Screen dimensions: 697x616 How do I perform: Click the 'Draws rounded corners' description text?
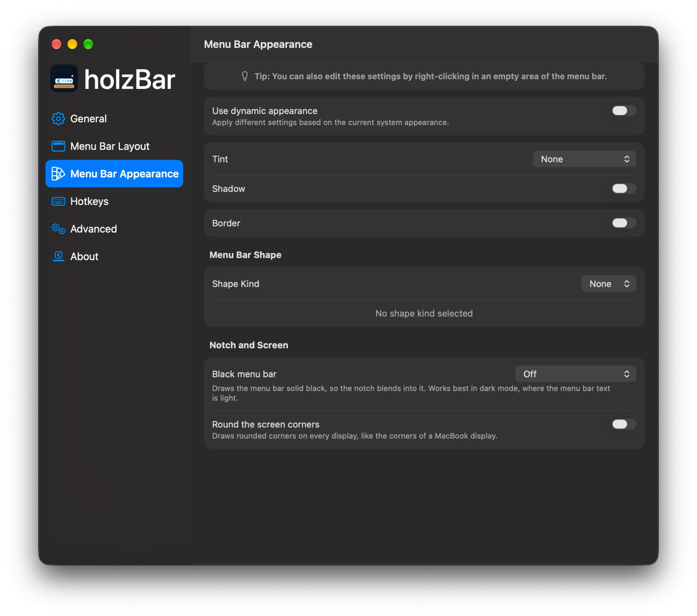354,436
